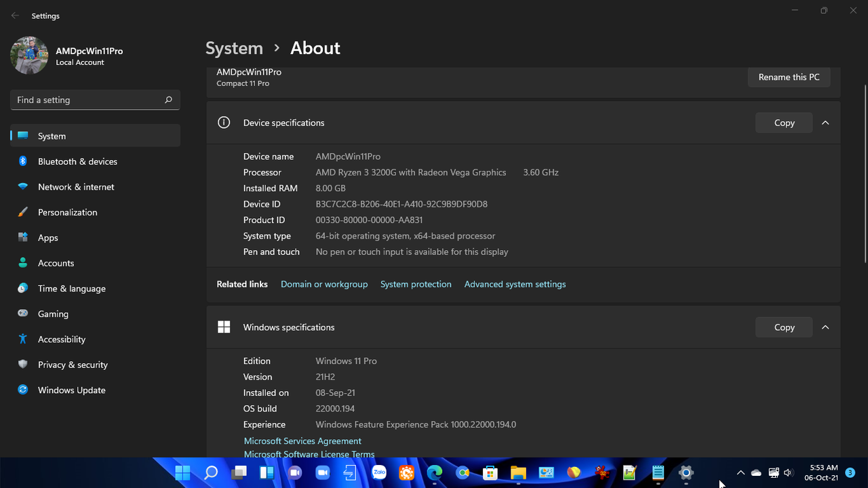
Task: Open volume control in the system tray
Action: click(788, 472)
